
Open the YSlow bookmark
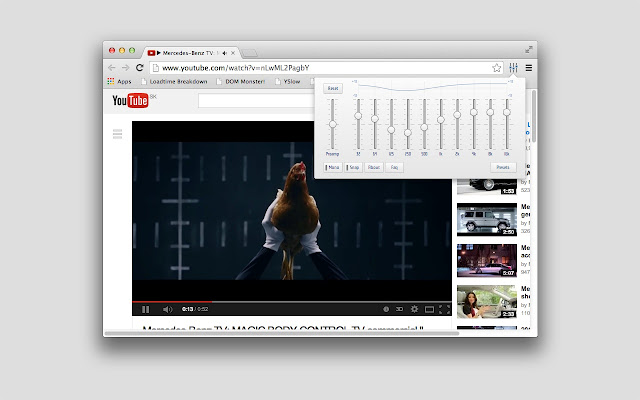tap(288, 82)
